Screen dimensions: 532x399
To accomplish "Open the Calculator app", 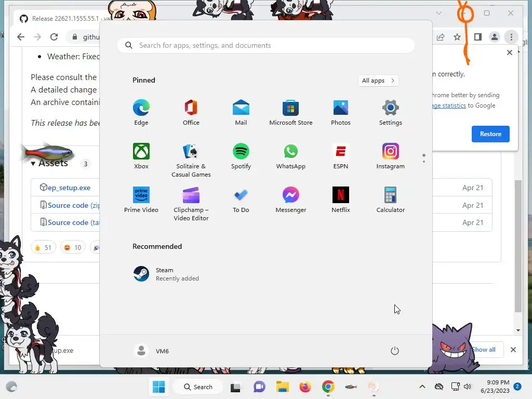I will [x=391, y=200].
